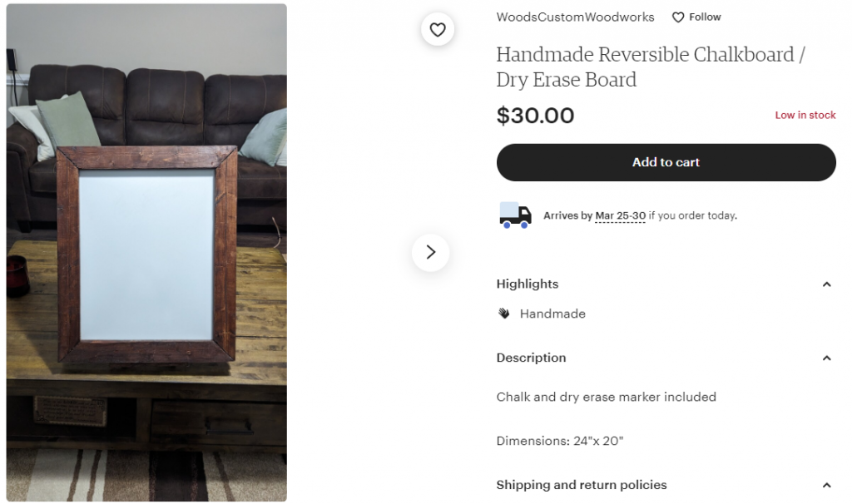Click the shipping truck icon
The width and height of the screenshot is (852, 504).
pyautogui.click(x=514, y=215)
